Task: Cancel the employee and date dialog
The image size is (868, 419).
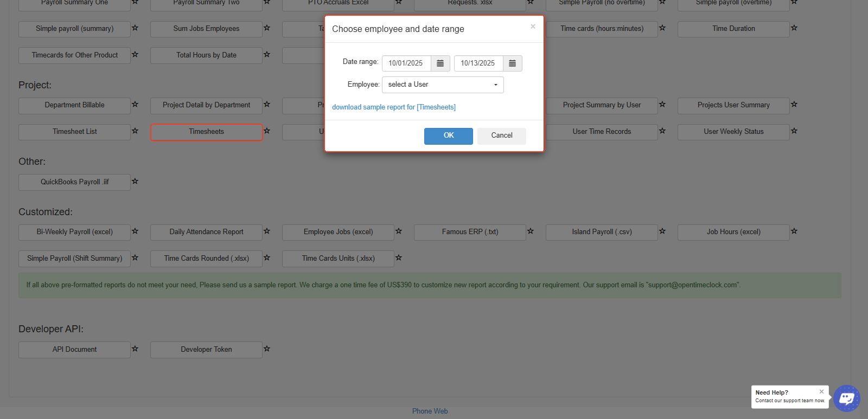Action: 501,136
